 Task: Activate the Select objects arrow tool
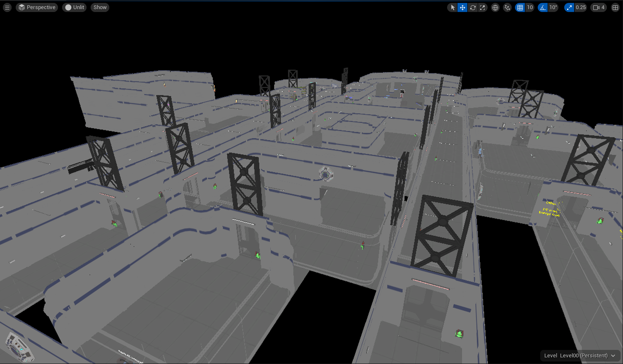[452, 7]
